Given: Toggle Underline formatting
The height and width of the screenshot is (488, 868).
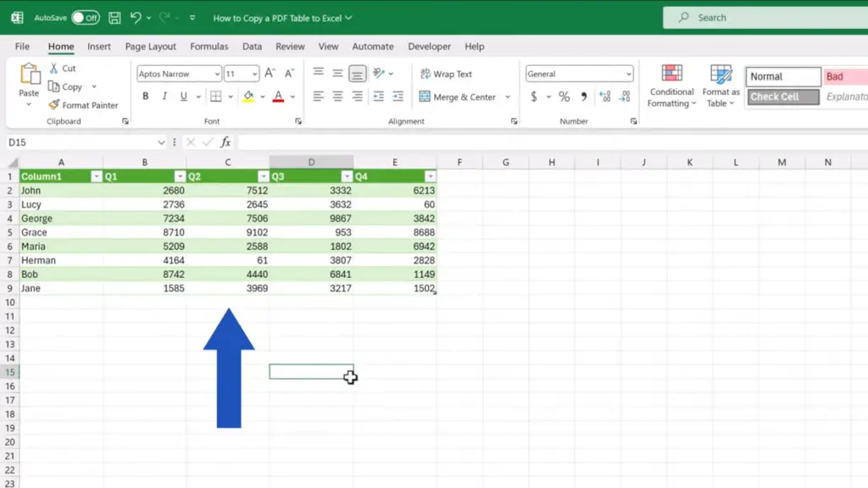Looking at the screenshot, I should (x=183, y=97).
